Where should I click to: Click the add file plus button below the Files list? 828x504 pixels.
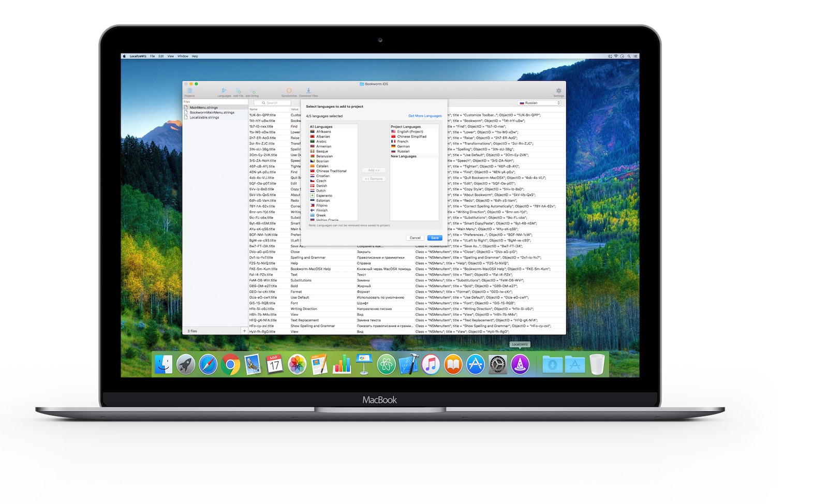tap(244, 331)
